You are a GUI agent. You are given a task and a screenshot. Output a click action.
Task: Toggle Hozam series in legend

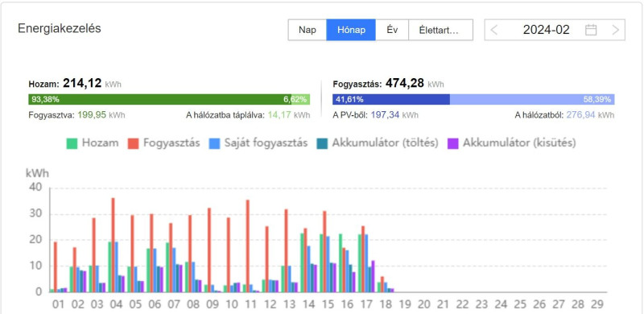[x=93, y=143]
